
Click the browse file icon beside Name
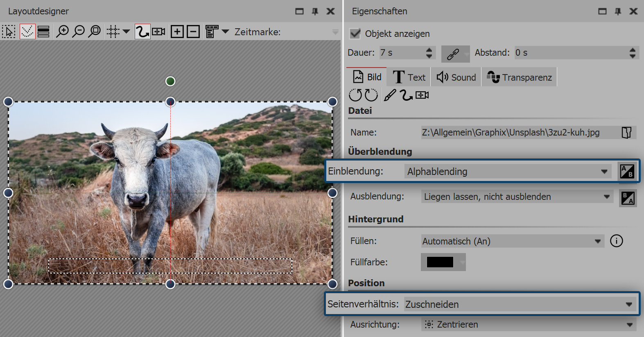(626, 132)
